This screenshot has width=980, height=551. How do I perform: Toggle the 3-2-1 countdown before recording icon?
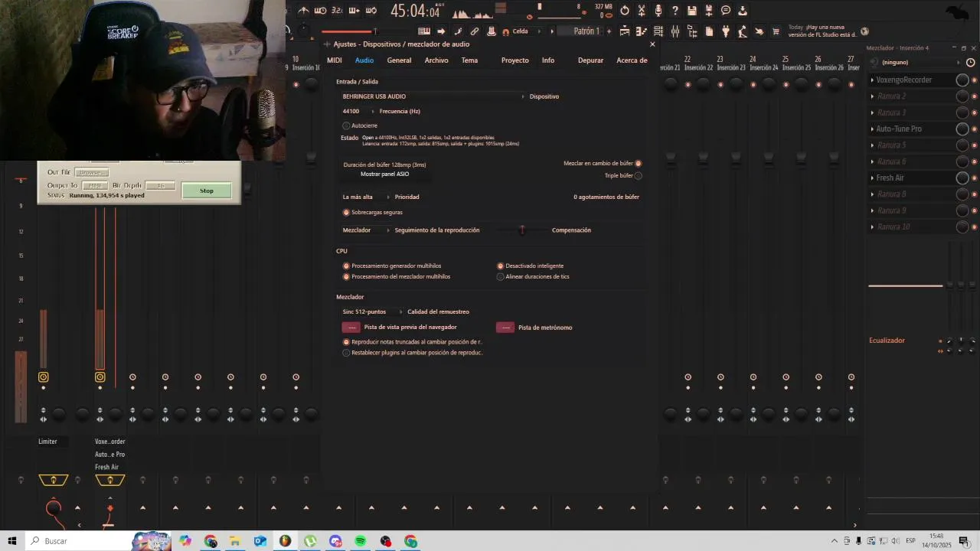(x=337, y=10)
